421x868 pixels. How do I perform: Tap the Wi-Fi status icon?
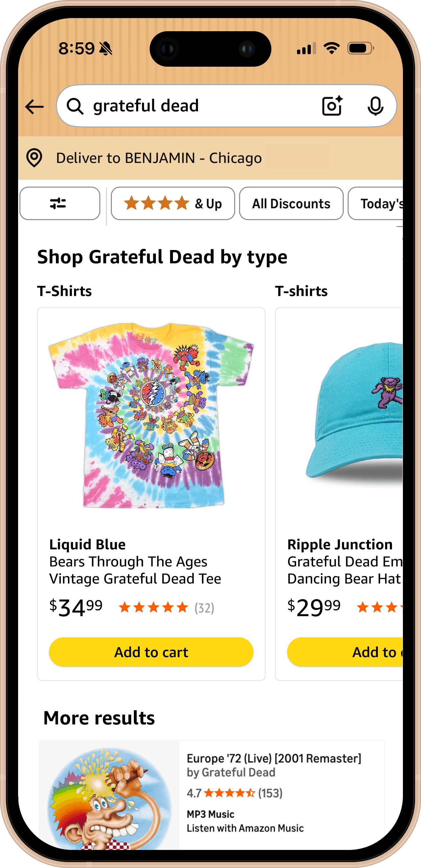click(332, 48)
